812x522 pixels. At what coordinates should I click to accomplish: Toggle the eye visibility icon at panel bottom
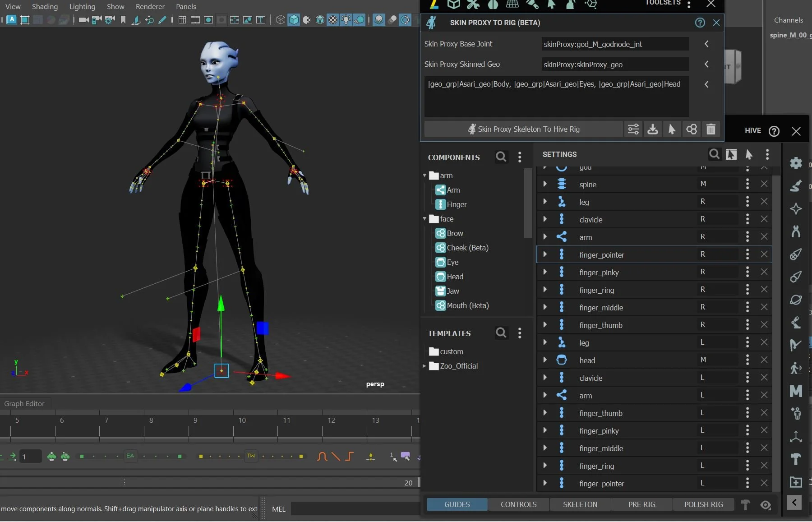(x=766, y=505)
